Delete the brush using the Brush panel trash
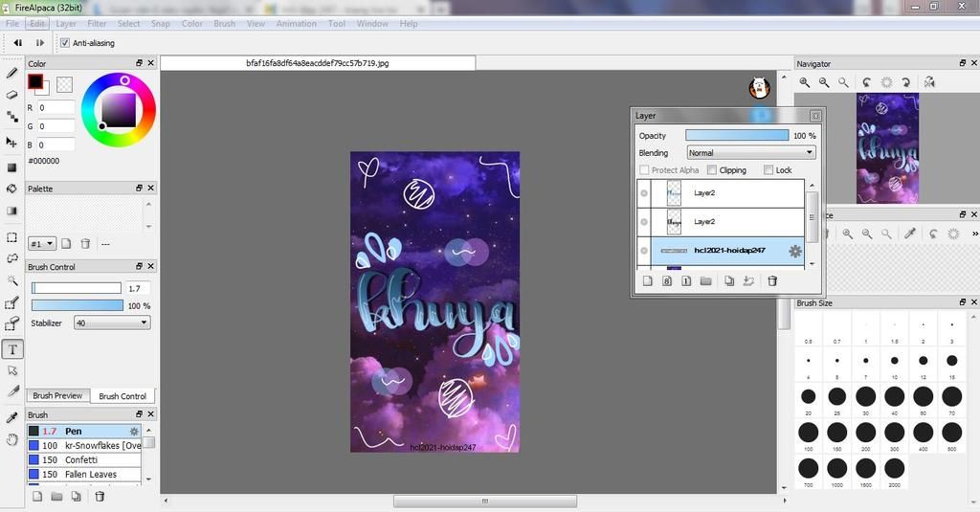This screenshot has width=980, height=512. (100, 497)
